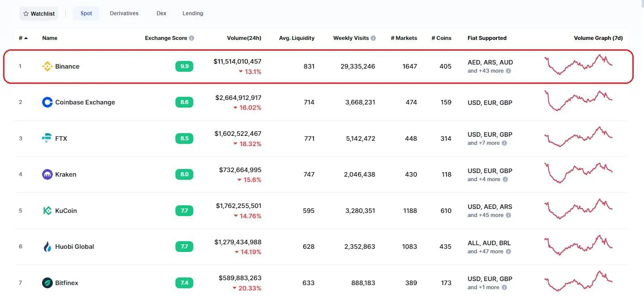Click the Coinbase Exchange logo icon
The height and width of the screenshot is (299, 644).
pyautogui.click(x=47, y=102)
